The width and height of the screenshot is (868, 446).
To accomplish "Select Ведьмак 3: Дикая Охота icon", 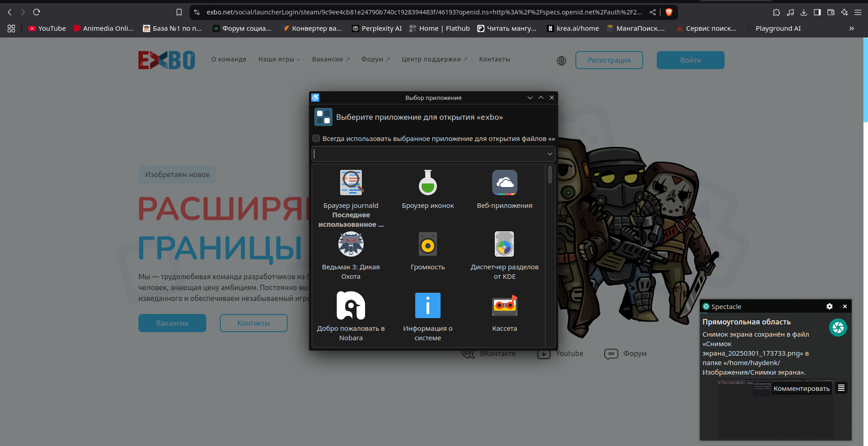I will (x=351, y=244).
